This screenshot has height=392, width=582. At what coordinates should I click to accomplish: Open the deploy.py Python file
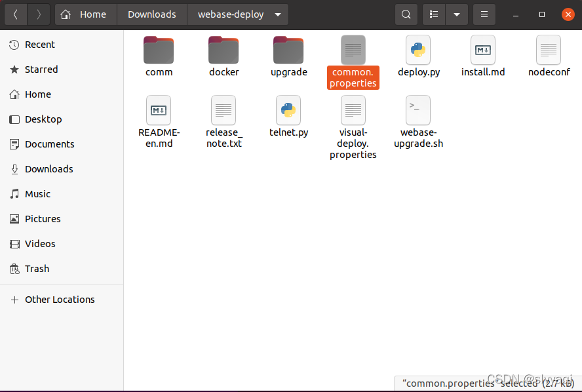point(418,56)
